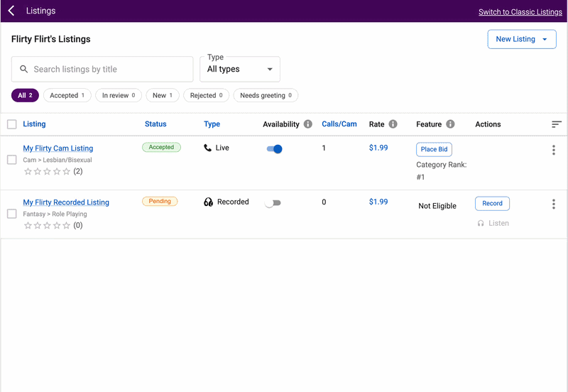Click the Accepted status badge
The image size is (568, 392).
click(x=161, y=147)
